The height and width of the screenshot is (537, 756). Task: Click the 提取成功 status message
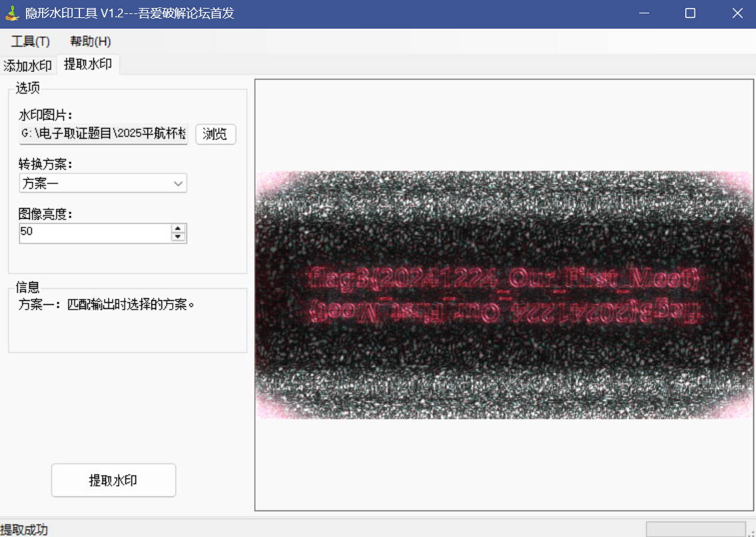(x=25, y=530)
